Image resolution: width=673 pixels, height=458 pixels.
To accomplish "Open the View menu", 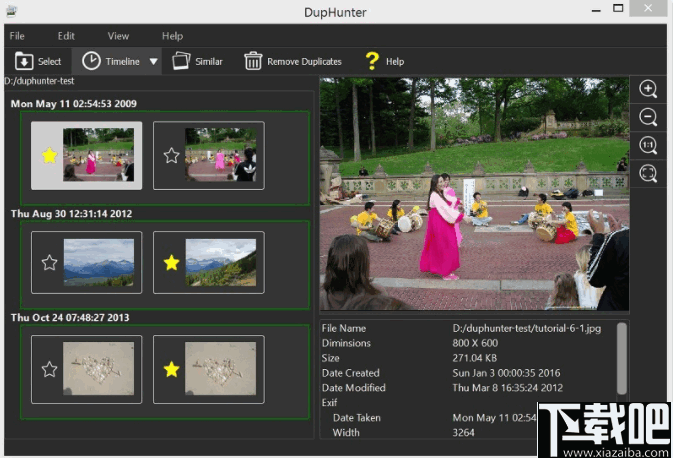I will coord(118,36).
